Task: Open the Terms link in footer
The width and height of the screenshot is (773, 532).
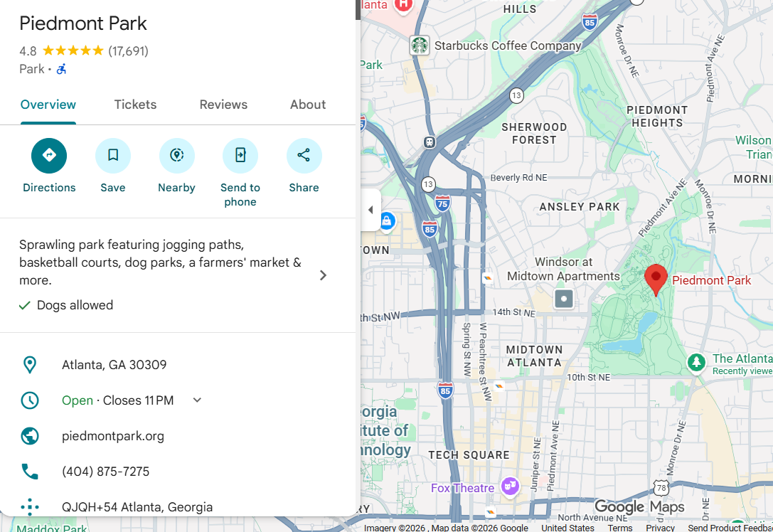Action: point(619,528)
